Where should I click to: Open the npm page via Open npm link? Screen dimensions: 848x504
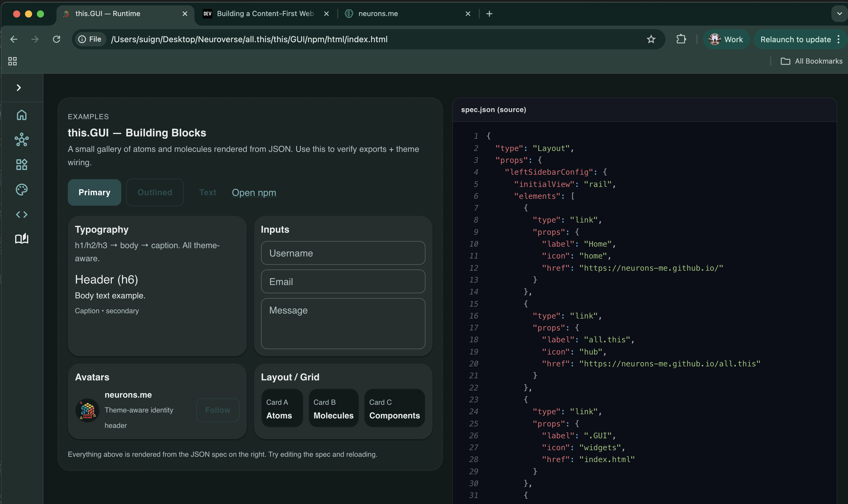(x=254, y=193)
